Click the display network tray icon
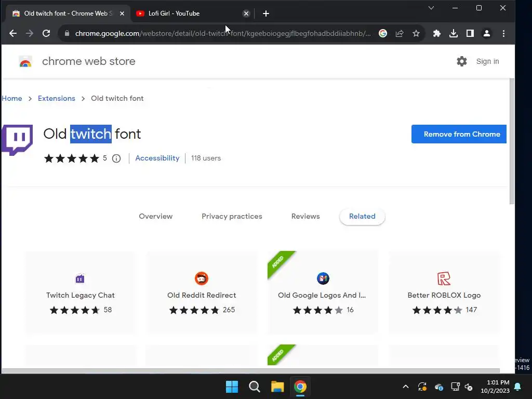Image resolution: width=532 pixels, height=399 pixels. pyautogui.click(x=455, y=387)
